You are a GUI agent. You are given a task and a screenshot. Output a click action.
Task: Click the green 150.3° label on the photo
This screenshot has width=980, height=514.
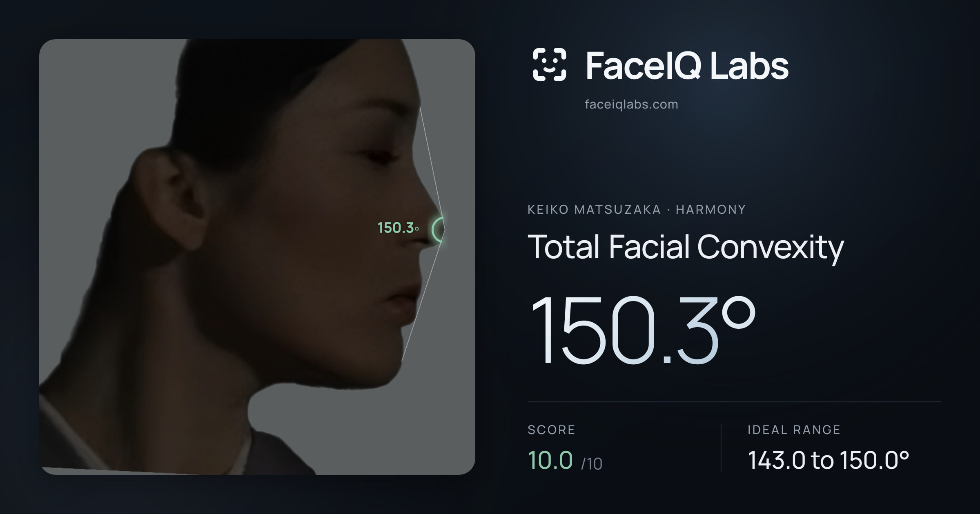[398, 228]
